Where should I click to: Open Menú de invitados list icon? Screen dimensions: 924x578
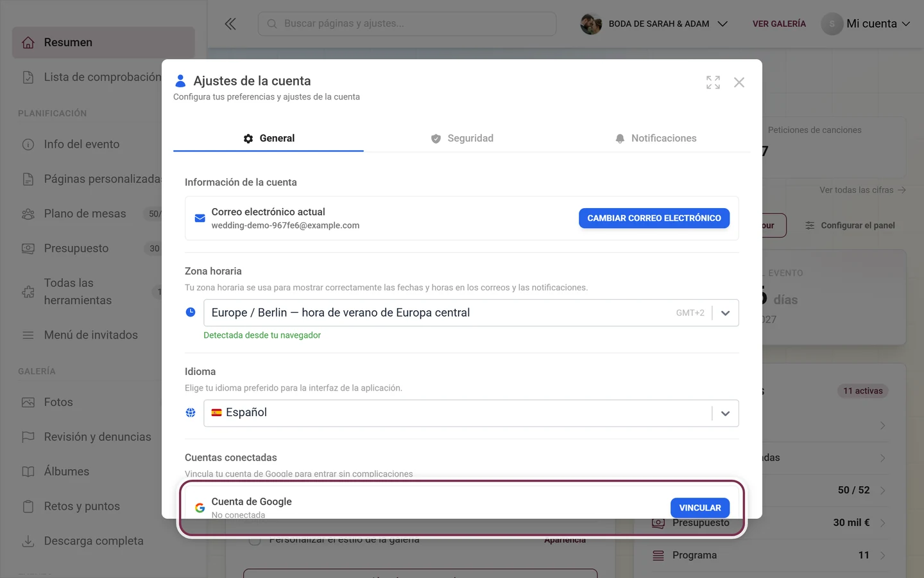(28, 335)
